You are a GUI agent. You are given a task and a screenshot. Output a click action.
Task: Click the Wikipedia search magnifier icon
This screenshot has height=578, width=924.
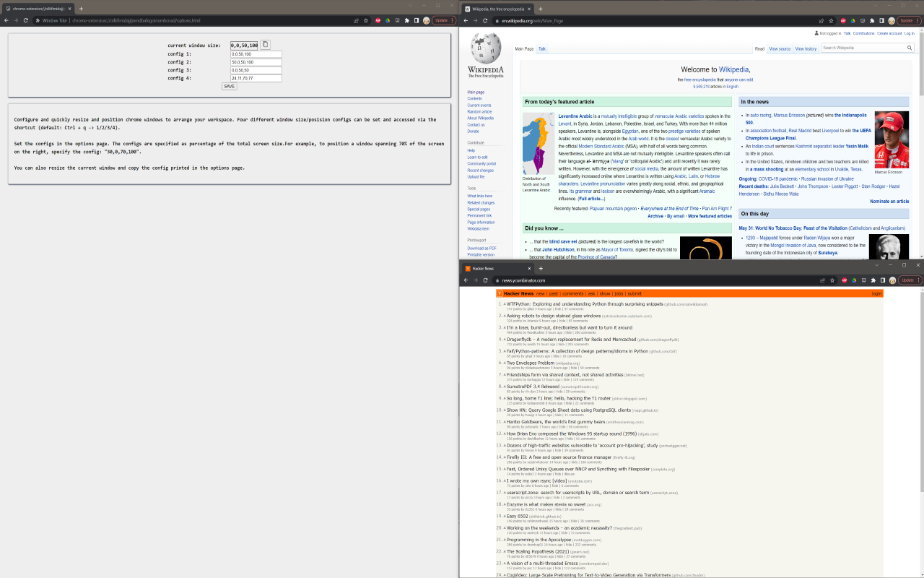coord(910,48)
